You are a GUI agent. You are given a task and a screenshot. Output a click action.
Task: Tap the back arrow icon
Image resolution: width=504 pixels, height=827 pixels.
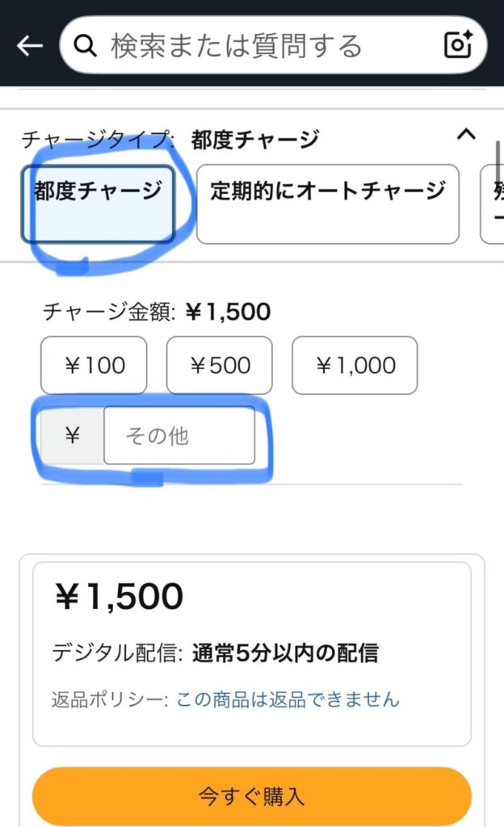point(29,46)
